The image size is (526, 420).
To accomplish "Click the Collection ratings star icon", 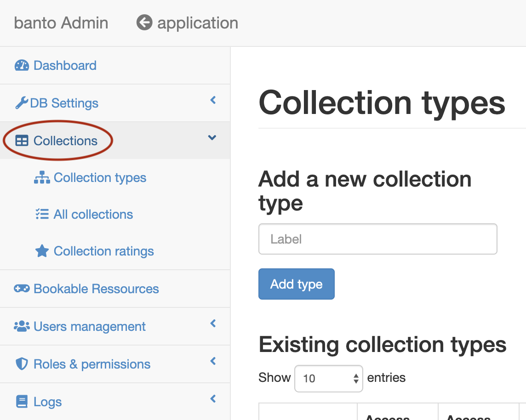I will coord(42,251).
